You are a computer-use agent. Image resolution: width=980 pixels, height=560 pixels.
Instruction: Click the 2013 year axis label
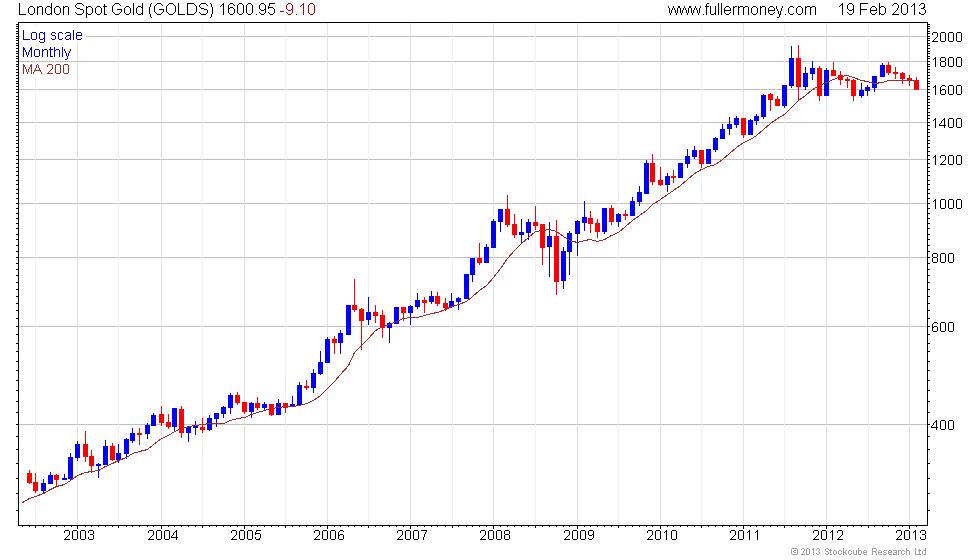click(911, 535)
